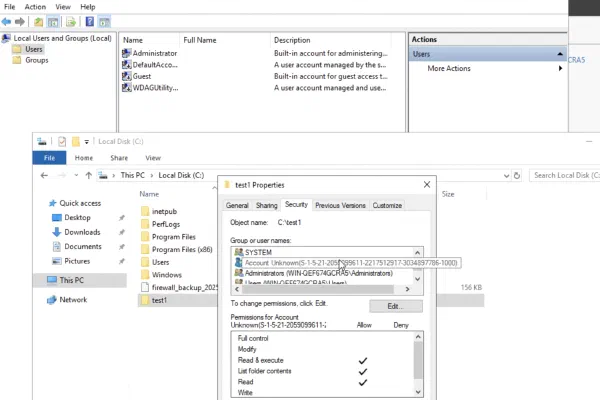This screenshot has height=400, width=600.
Task: Click the Full Name column header
Action: 225,40
